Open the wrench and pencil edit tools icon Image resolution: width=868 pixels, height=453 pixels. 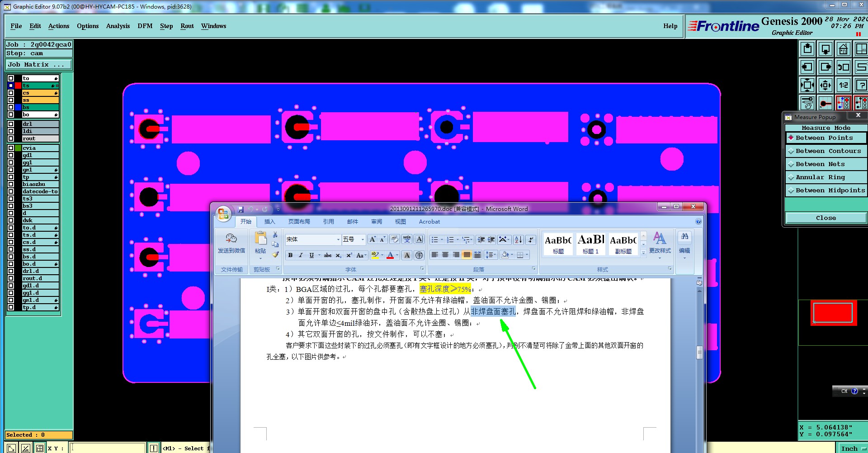[807, 103]
